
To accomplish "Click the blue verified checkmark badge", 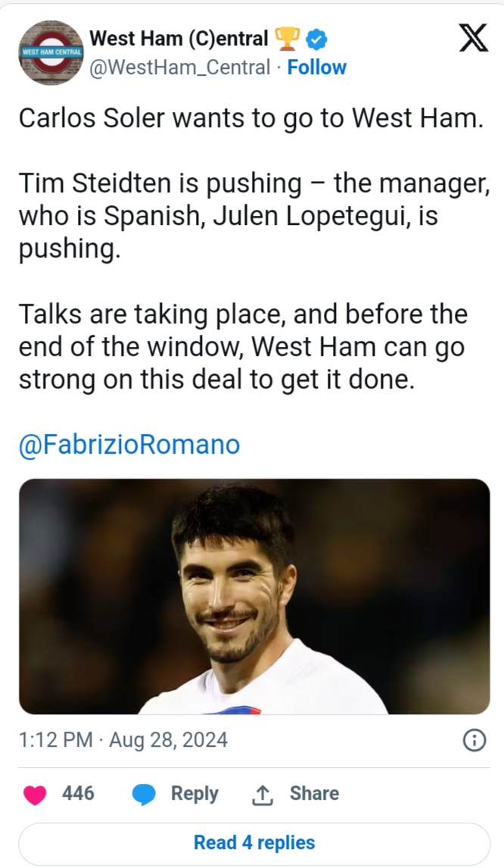I will (x=318, y=38).
